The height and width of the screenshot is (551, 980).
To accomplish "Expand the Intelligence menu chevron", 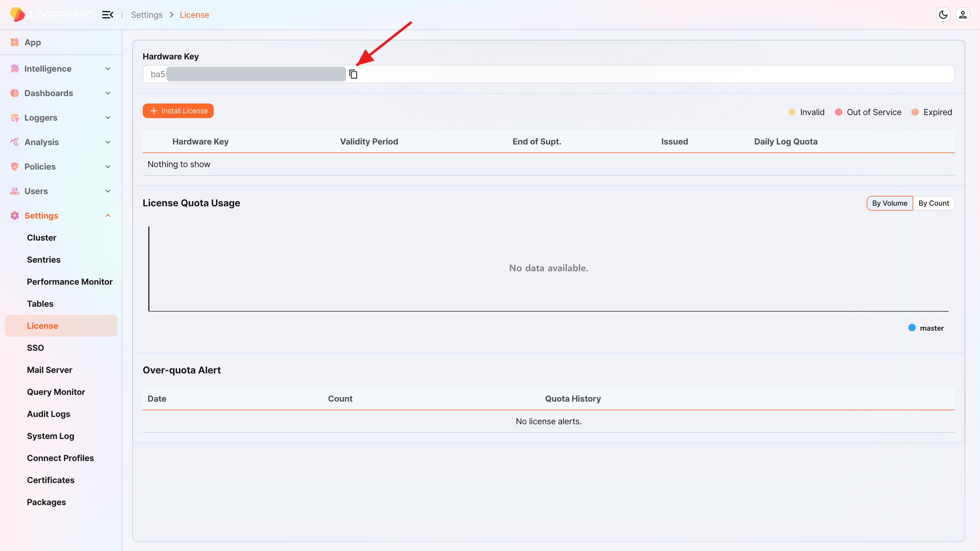I will click(x=108, y=69).
